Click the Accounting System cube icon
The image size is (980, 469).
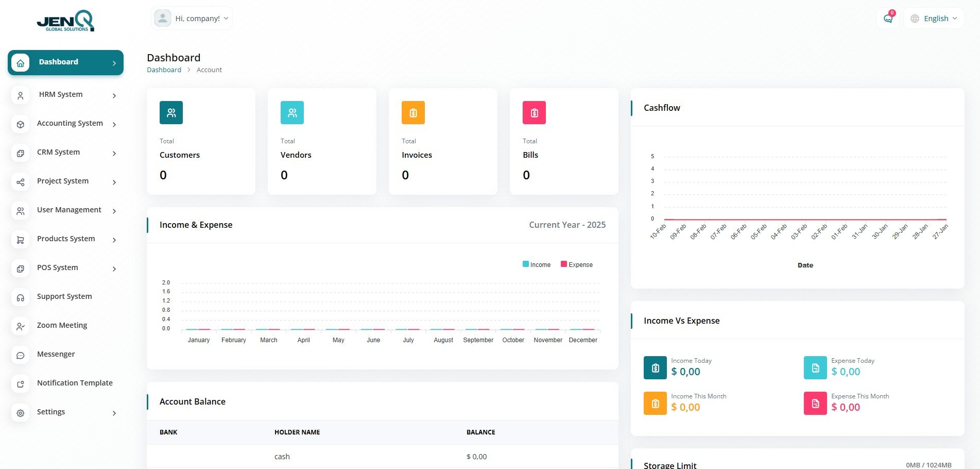pos(21,125)
